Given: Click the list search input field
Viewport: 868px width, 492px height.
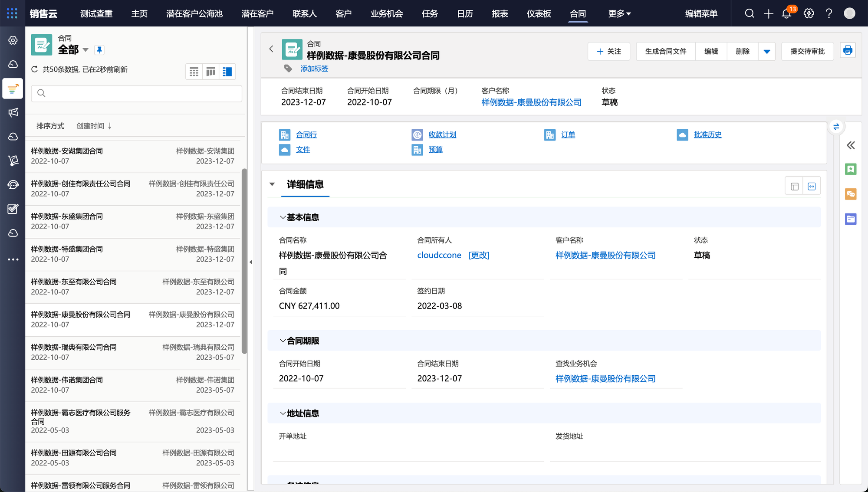Looking at the screenshot, I should pyautogui.click(x=137, y=93).
